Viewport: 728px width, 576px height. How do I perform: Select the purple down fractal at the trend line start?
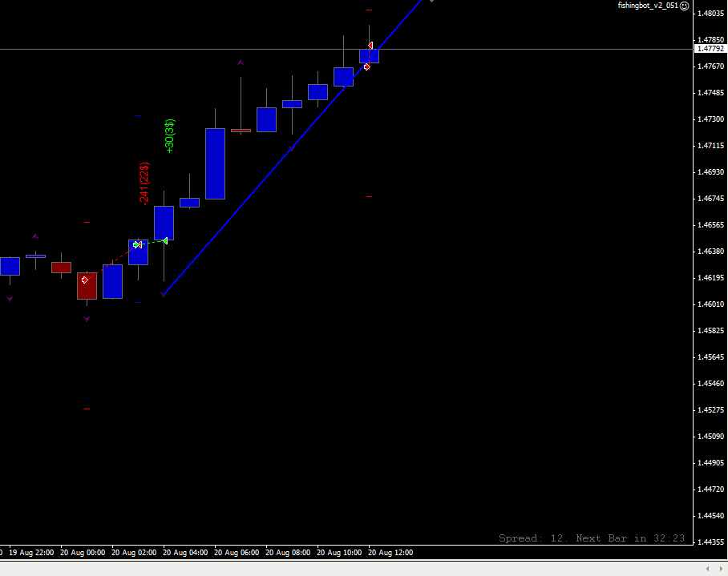pyautogui.click(x=163, y=294)
